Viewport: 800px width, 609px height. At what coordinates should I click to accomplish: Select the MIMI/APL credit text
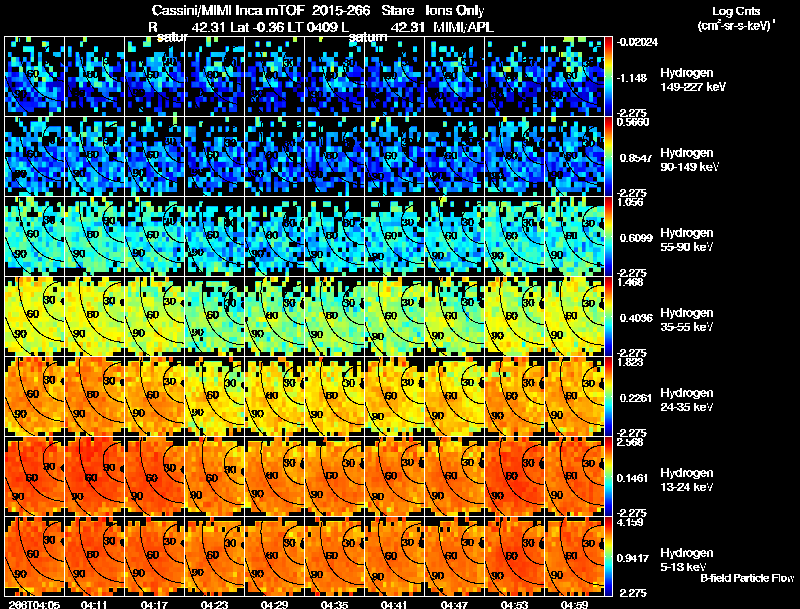(x=464, y=27)
